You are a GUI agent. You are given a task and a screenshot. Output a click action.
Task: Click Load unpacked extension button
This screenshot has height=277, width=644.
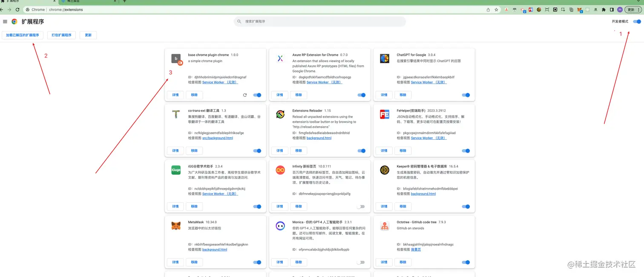click(23, 35)
